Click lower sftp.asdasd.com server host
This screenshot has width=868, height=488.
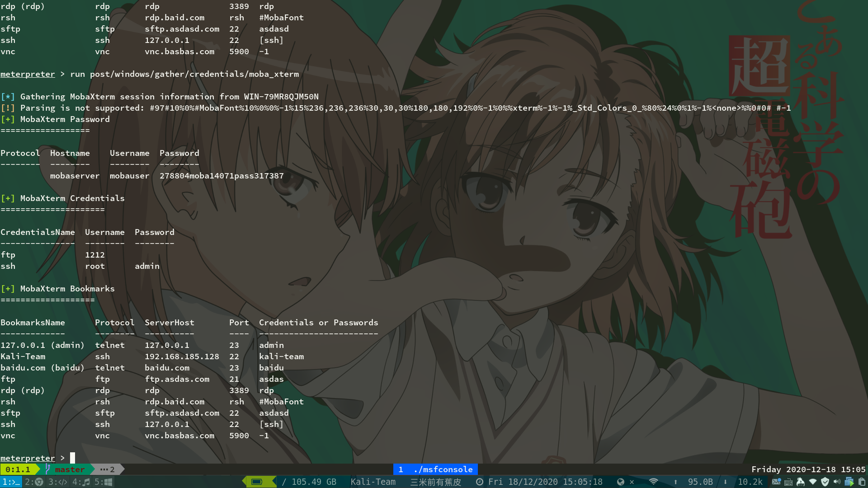pos(182,413)
